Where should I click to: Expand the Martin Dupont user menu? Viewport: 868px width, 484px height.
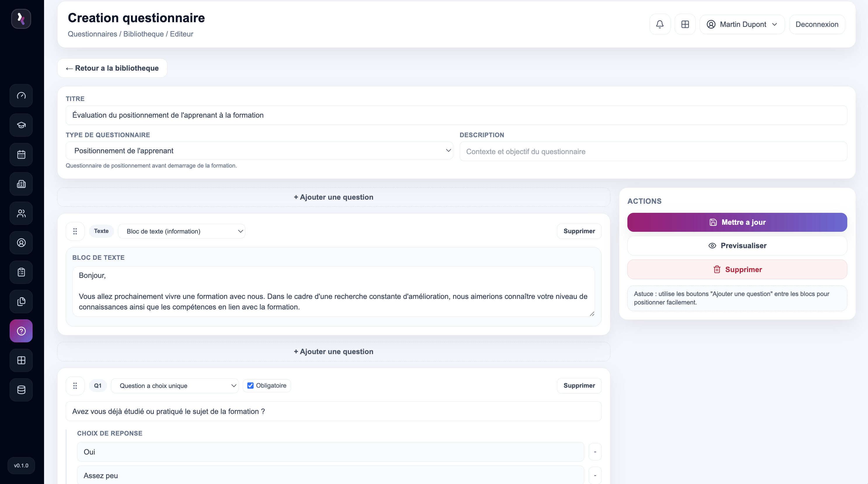[742, 24]
